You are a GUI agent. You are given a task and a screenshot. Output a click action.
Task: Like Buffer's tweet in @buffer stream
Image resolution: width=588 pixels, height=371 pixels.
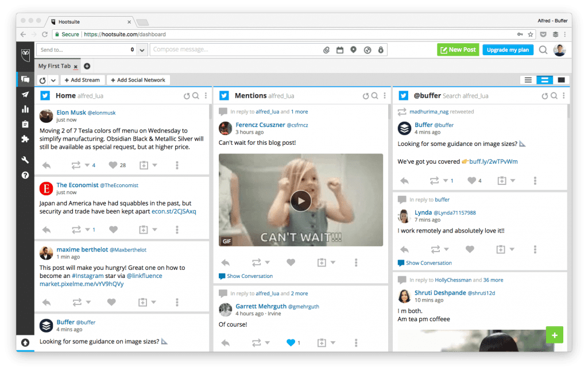472,180
